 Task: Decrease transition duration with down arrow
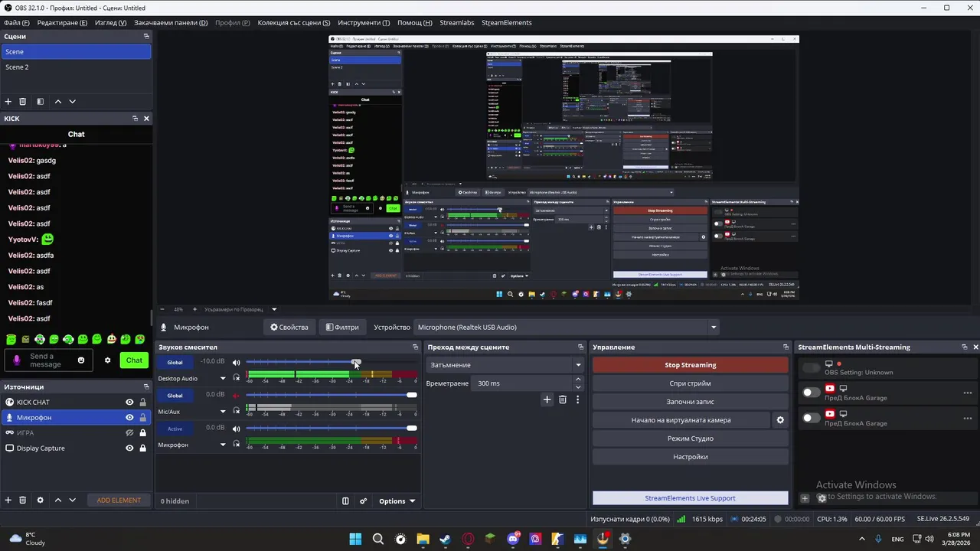[x=578, y=387]
